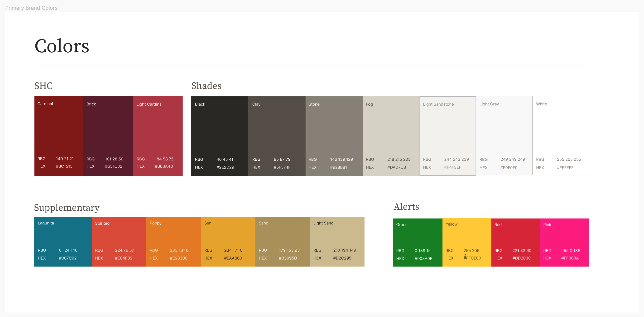The image size is (644, 317).
Task: Select the Light Gray swatch
Action: [504, 136]
